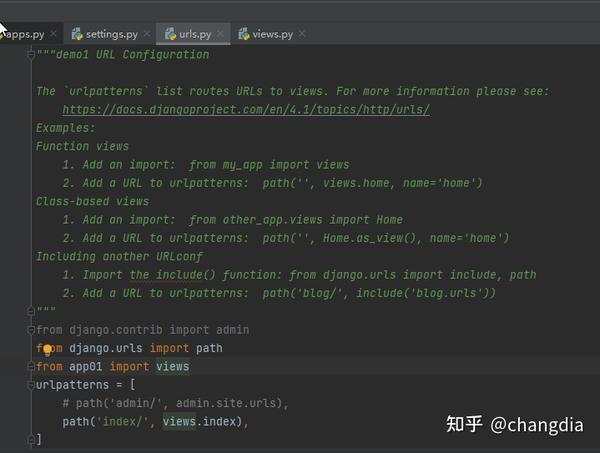
Task: Click 'admin' in django.contrib import line
Action: point(233,330)
